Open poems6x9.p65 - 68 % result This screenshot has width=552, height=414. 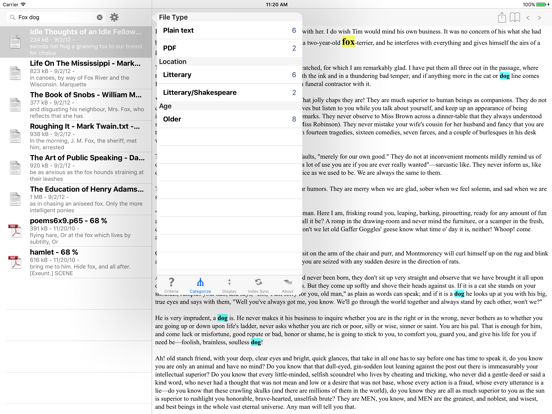pos(76,231)
